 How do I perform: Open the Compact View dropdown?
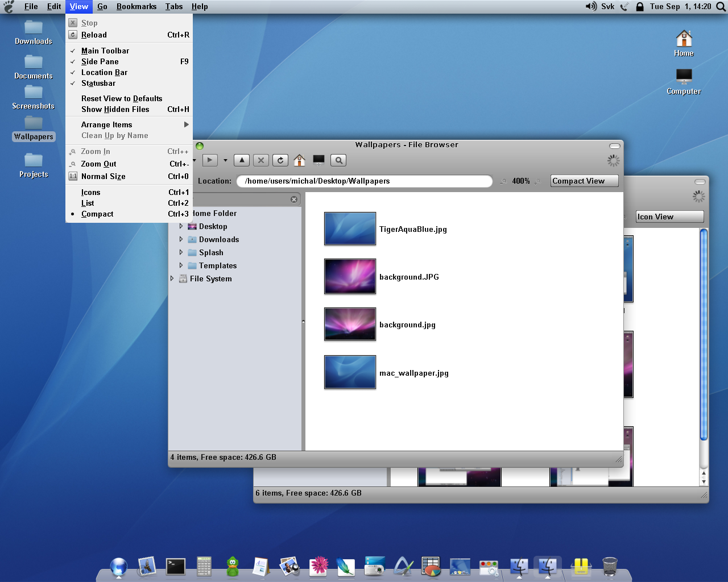tap(584, 181)
